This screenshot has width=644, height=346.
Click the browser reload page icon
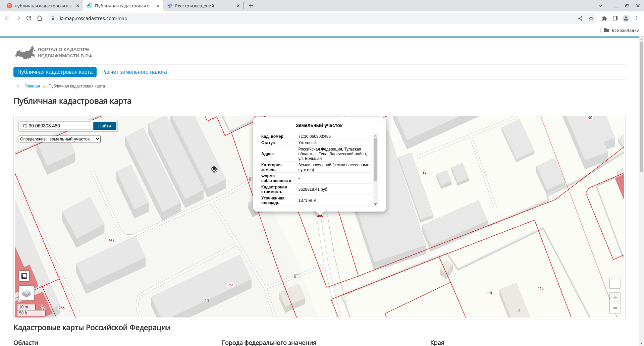point(29,18)
